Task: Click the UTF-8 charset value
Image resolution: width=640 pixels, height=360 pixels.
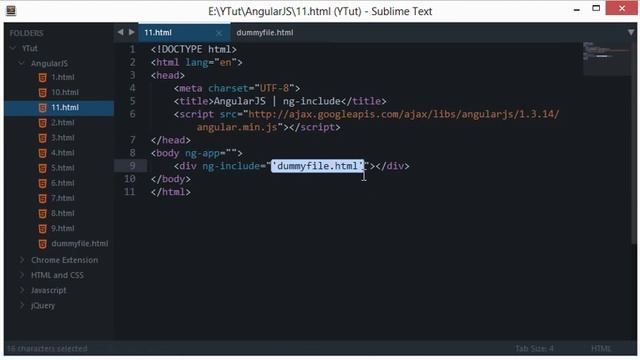Action: pos(274,88)
